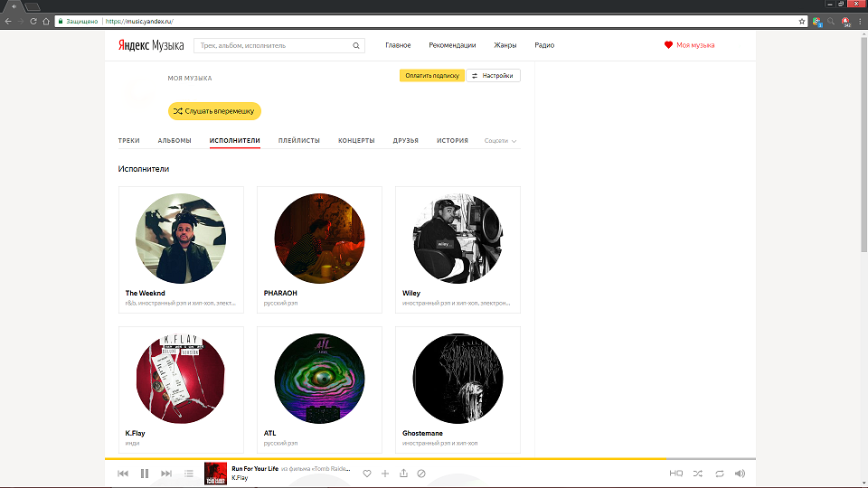The width and height of the screenshot is (868, 488).
Task: Click the русский рэп genre under PHARAOH
Action: (x=280, y=304)
